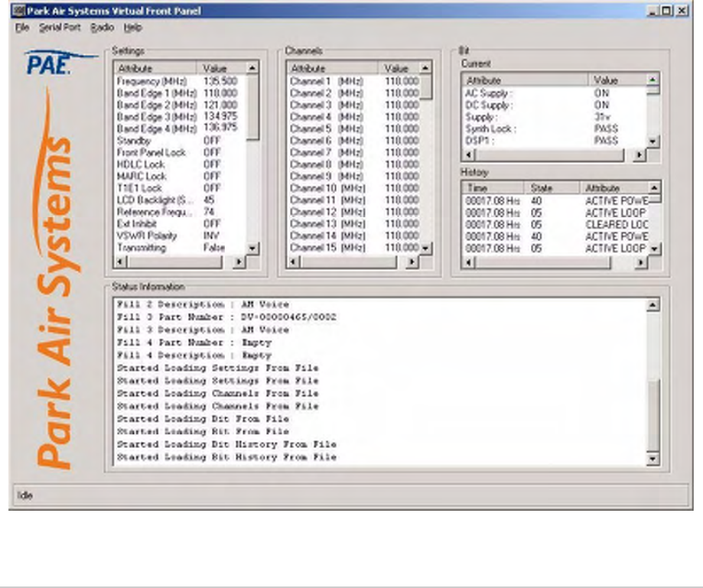Select the Front Panel Lock row
Image resolution: width=703 pixels, height=588 pixels.
coord(181,152)
